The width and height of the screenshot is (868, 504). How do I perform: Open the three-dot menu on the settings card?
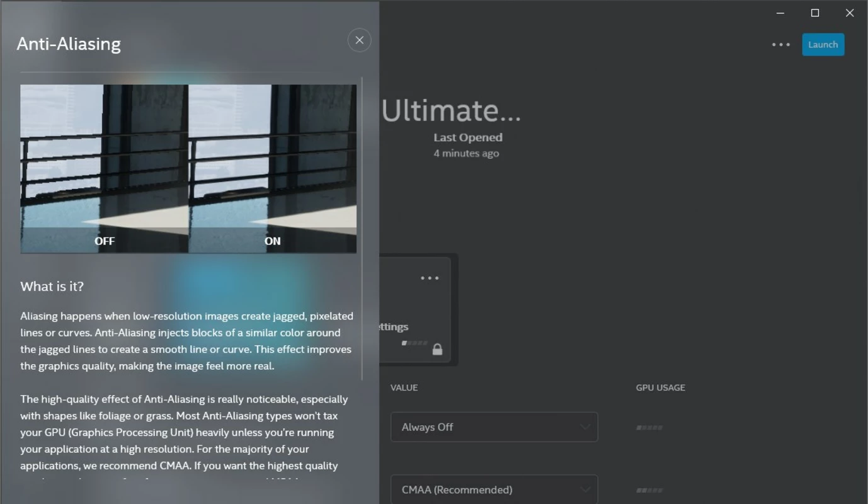[430, 278]
